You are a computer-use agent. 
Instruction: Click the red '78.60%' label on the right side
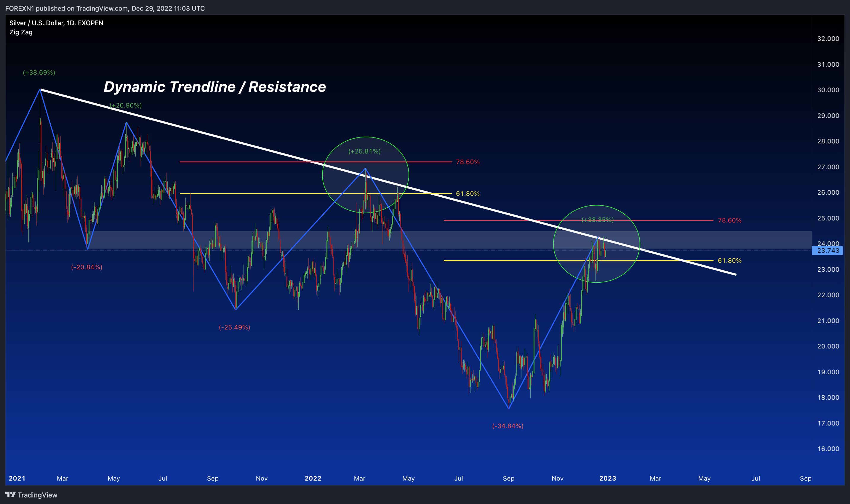[x=730, y=220]
